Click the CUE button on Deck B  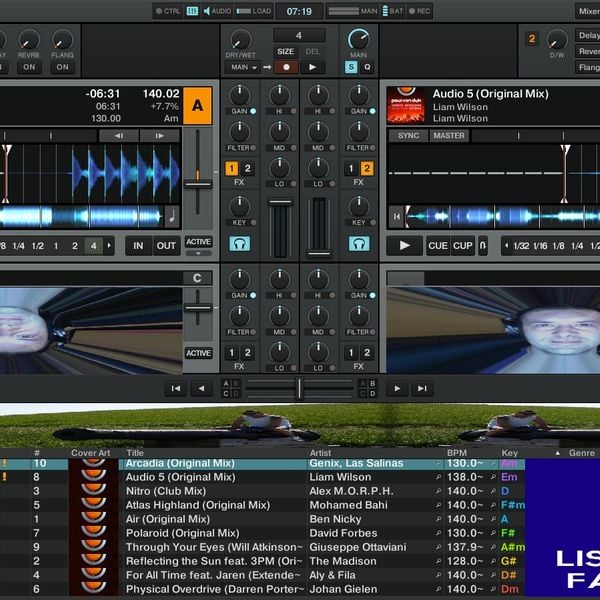click(x=438, y=246)
